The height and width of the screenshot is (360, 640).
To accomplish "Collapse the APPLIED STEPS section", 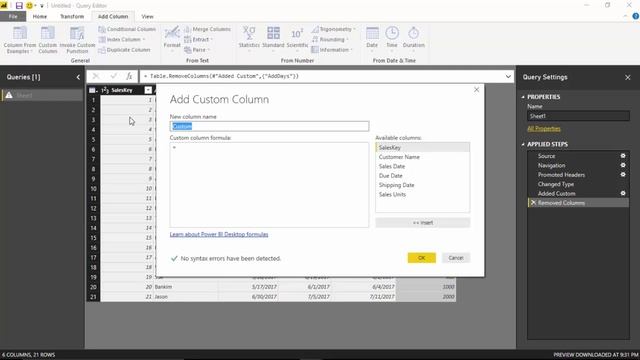I will pos(523,144).
